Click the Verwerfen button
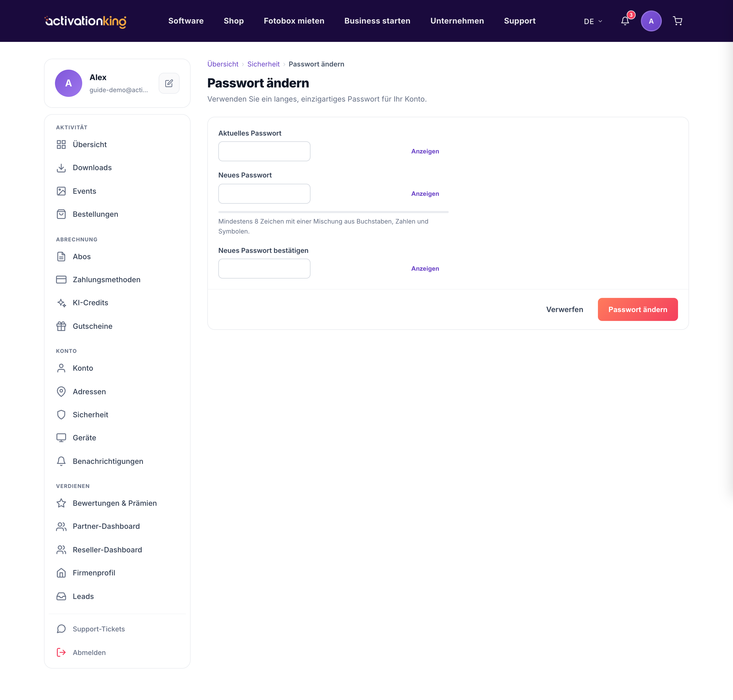The height and width of the screenshot is (700, 733). click(x=564, y=309)
